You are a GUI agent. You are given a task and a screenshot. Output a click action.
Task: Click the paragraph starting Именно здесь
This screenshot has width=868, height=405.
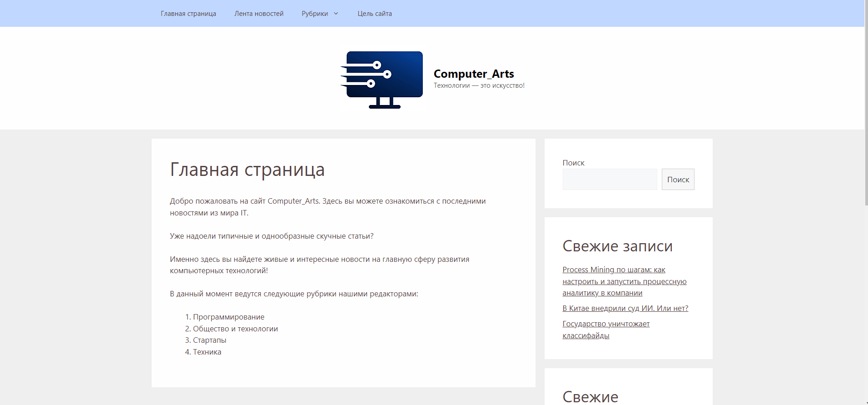(x=320, y=265)
